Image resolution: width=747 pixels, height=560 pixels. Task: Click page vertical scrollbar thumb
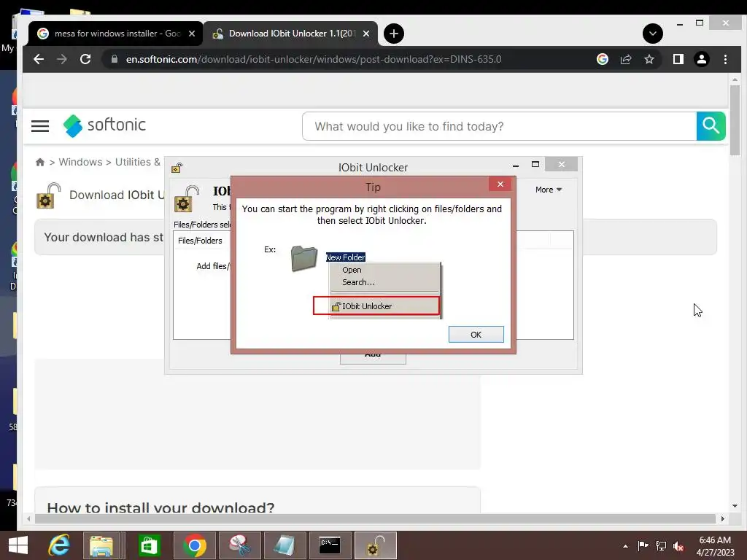(735, 120)
